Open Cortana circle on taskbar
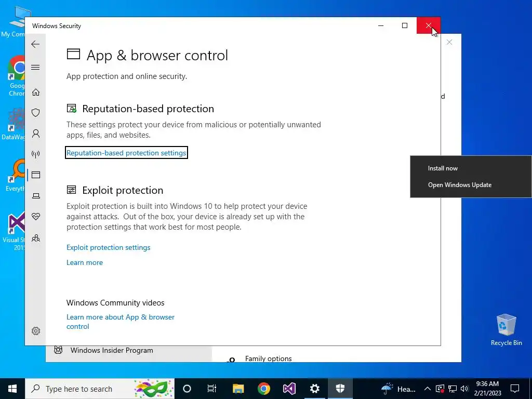This screenshot has height=399, width=532. click(x=187, y=389)
